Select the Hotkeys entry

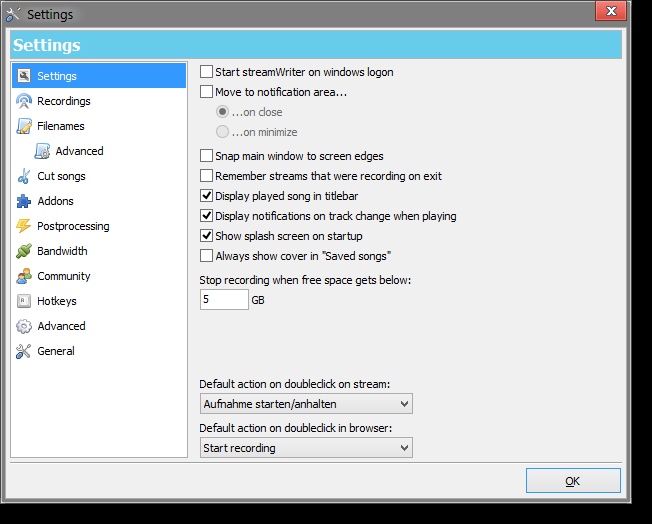click(99, 301)
